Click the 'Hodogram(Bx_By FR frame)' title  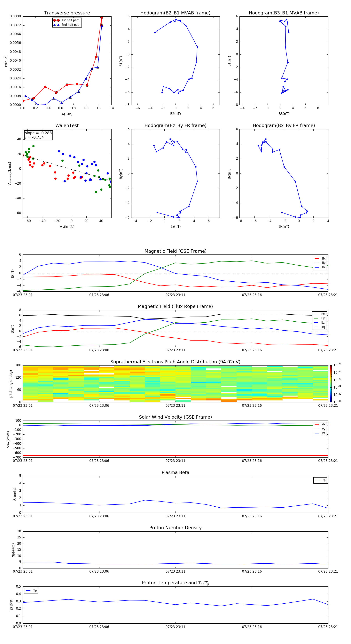pyautogui.click(x=284, y=125)
